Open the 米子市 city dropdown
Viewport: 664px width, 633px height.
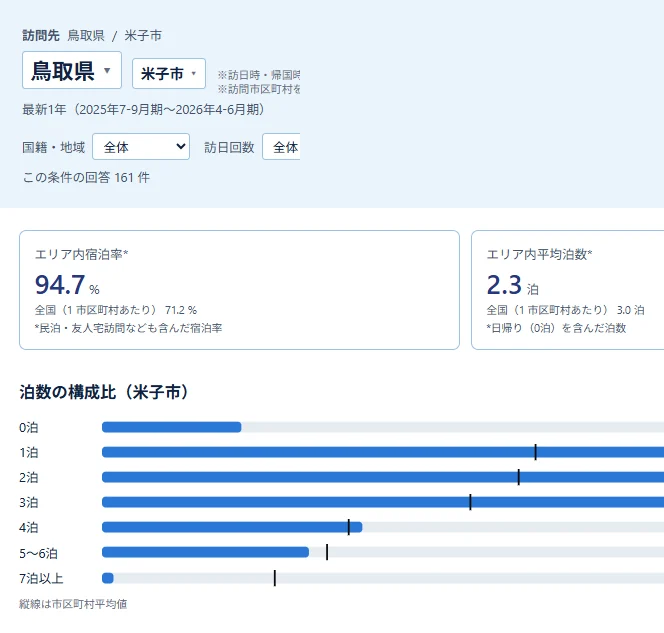169,74
